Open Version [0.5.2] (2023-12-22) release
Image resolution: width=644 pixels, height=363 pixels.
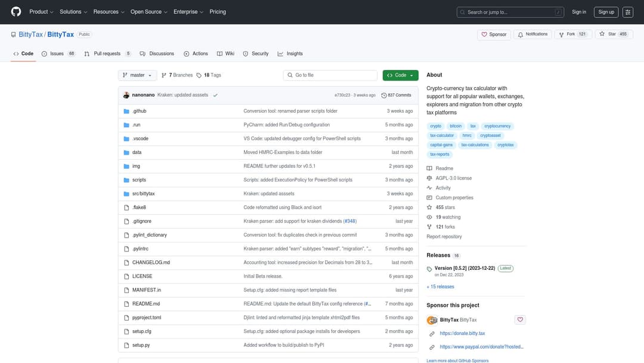point(465,269)
